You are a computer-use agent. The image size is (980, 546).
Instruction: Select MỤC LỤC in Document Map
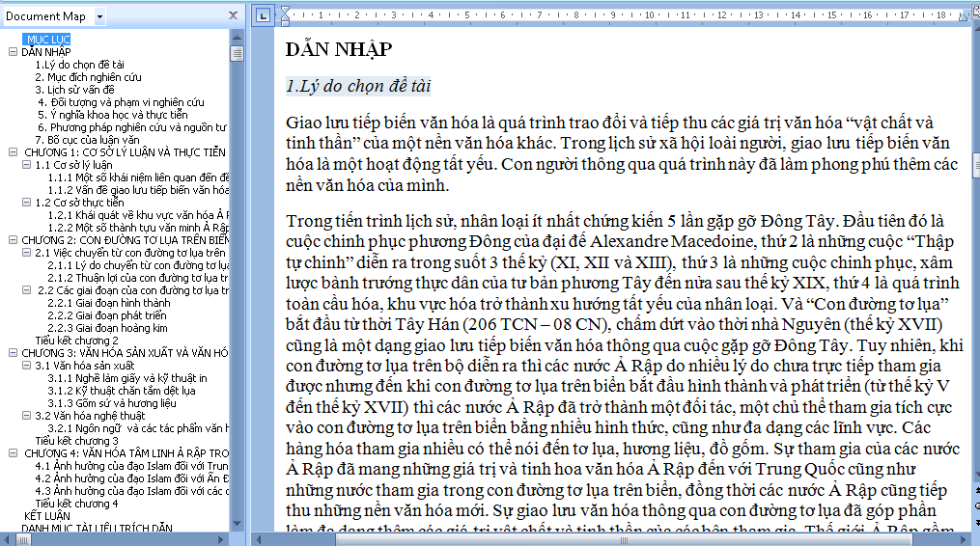(x=48, y=40)
